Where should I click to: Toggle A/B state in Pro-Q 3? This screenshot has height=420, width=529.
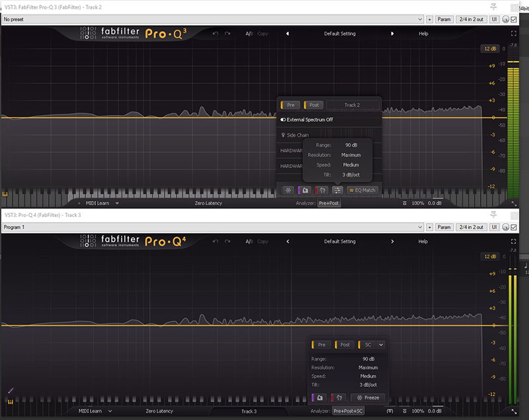pyautogui.click(x=249, y=33)
